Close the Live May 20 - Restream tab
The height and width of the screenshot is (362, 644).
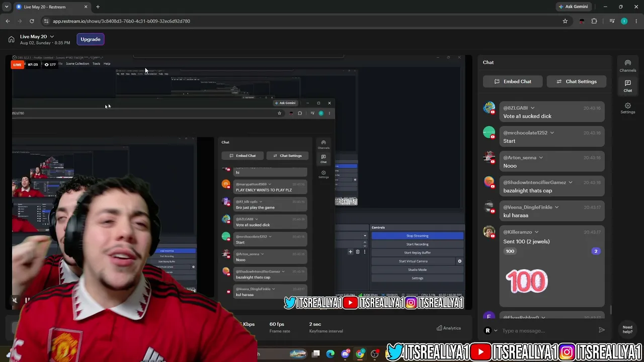pos(86,7)
